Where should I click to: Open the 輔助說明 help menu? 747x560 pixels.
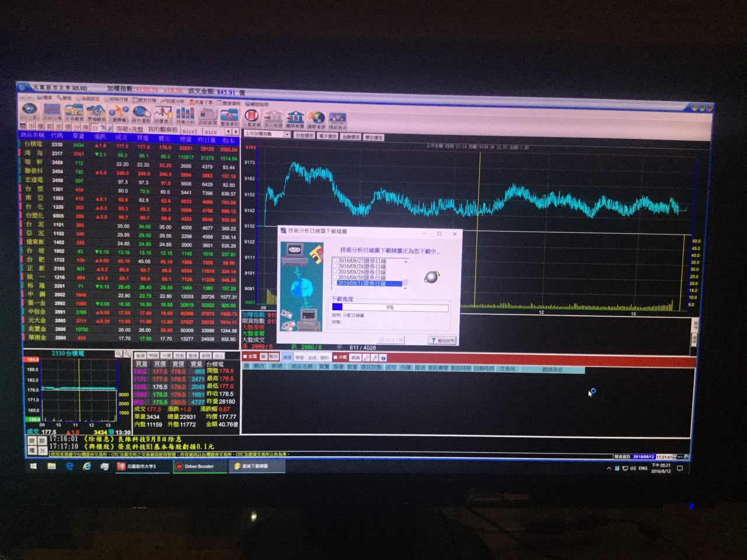257,104
